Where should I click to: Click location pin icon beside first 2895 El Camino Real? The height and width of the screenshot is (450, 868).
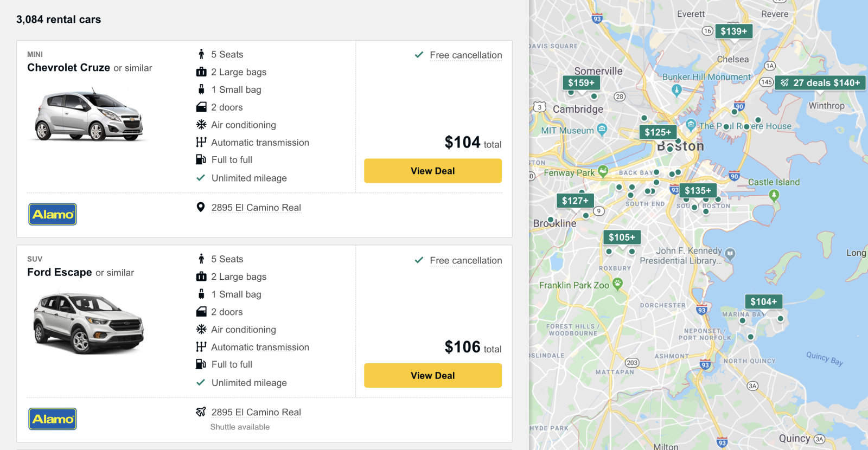[201, 207]
